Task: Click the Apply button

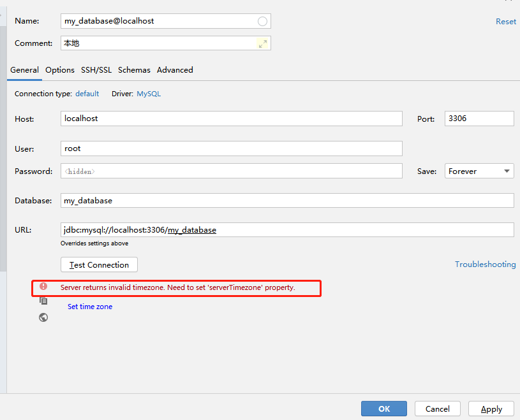Action: click(x=491, y=409)
